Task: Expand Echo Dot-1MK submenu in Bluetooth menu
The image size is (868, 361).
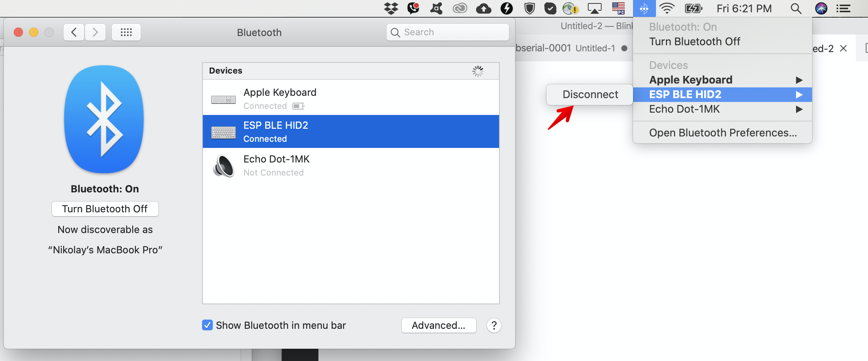Action: point(722,109)
